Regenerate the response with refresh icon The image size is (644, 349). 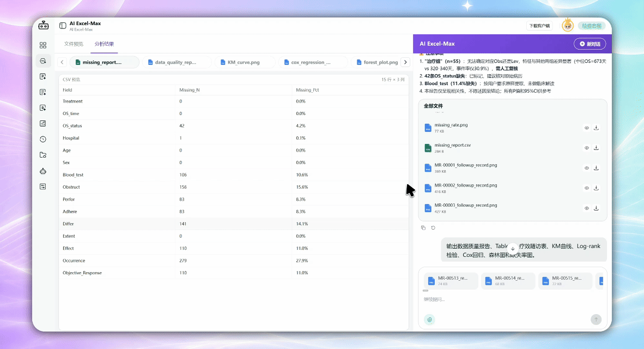[433, 228]
